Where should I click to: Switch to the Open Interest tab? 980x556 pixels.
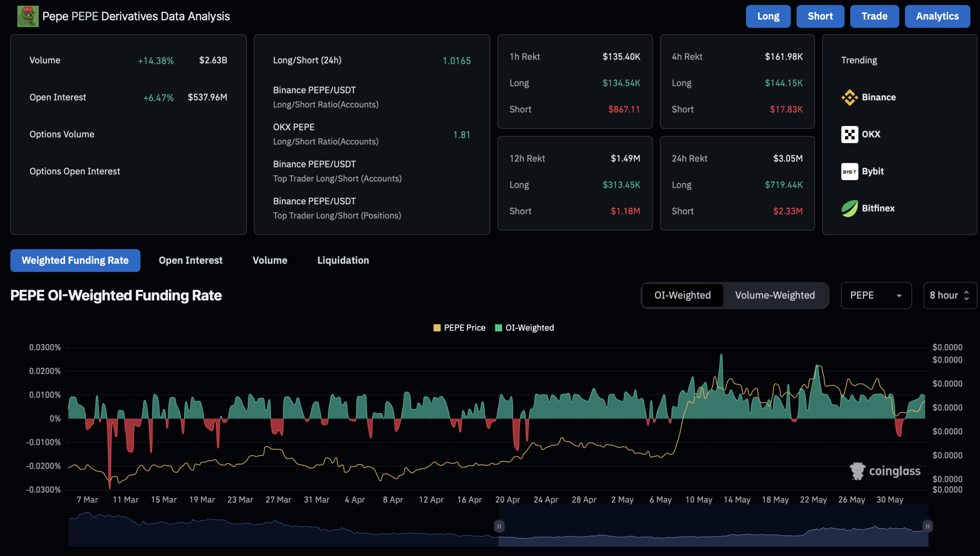click(190, 261)
